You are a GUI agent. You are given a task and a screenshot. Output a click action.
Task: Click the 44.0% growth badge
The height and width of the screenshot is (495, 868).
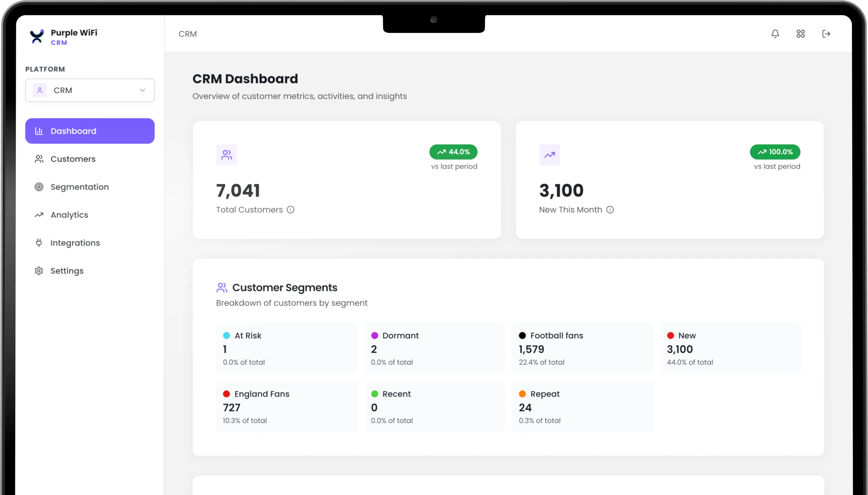pyautogui.click(x=453, y=152)
